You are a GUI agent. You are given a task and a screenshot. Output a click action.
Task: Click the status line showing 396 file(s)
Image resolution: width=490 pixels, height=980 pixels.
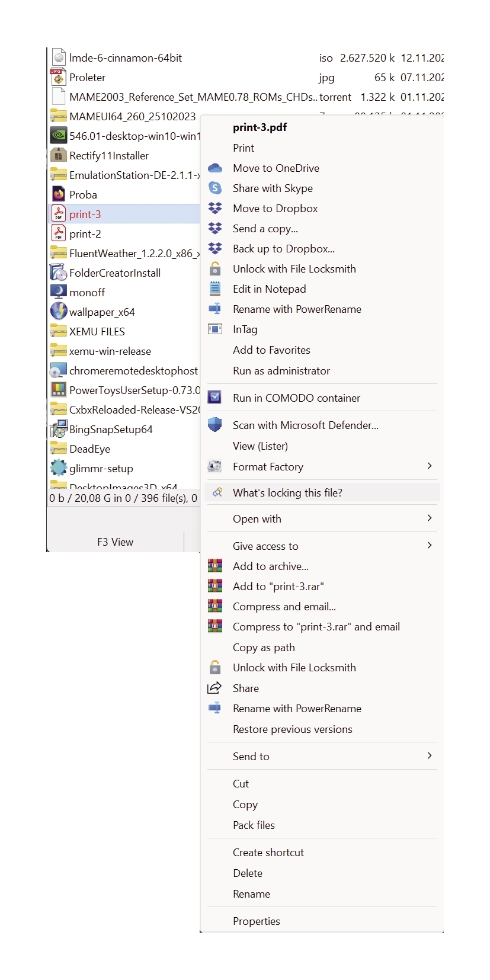tap(123, 498)
